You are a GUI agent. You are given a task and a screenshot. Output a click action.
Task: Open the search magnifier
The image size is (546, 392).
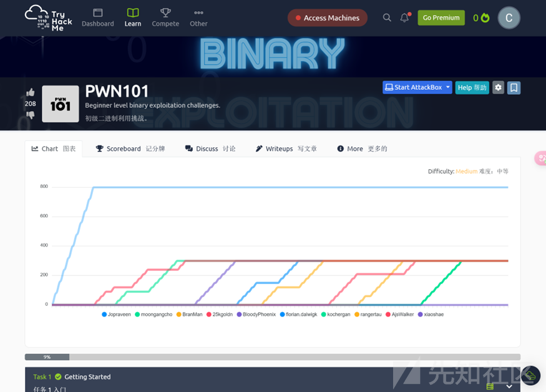[387, 17]
